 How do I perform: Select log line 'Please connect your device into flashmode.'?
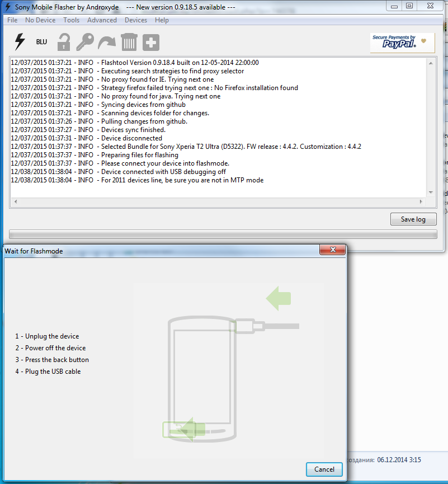120,163
